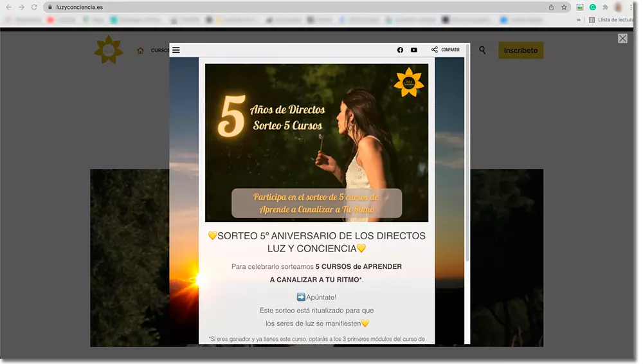Show hidden bookmarks with the chevron
The width and height of the screenshot is (643, 364).
579,20
